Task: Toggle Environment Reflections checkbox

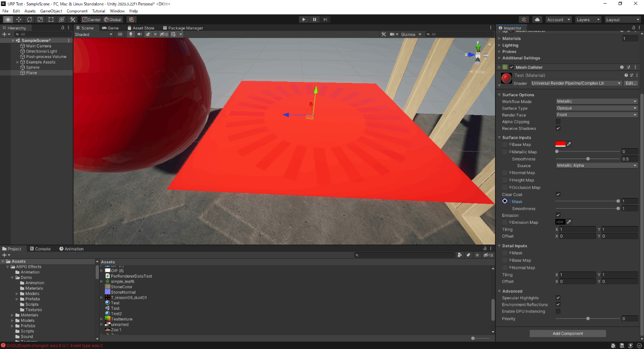Action: 558,305
